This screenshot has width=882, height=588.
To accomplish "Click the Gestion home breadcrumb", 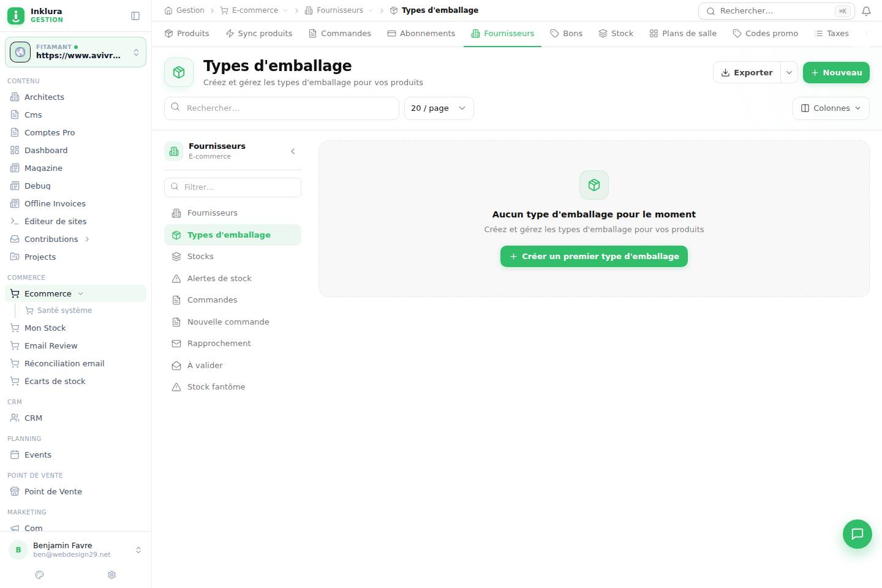I will pyautogui.click(x=184, y=10).
